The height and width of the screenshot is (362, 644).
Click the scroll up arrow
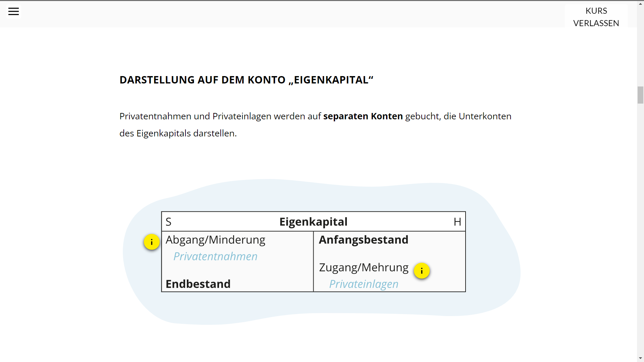click(x=640, y=3)
